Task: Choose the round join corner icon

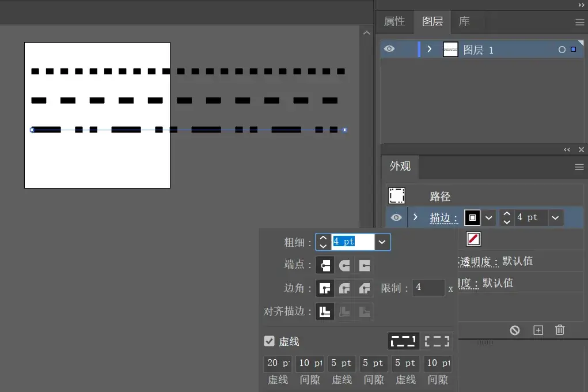Action: coord(344,288)
